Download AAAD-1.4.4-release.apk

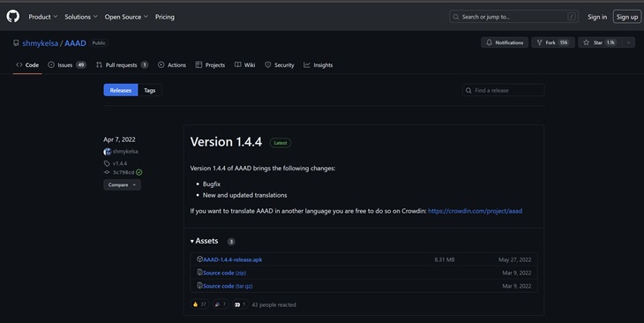233,259
